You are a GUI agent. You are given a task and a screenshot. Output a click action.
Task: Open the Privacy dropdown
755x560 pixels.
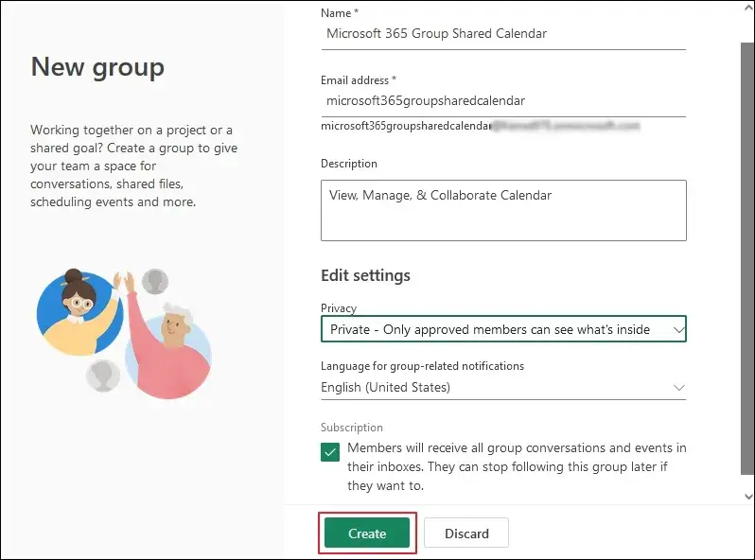coord(503,329)
